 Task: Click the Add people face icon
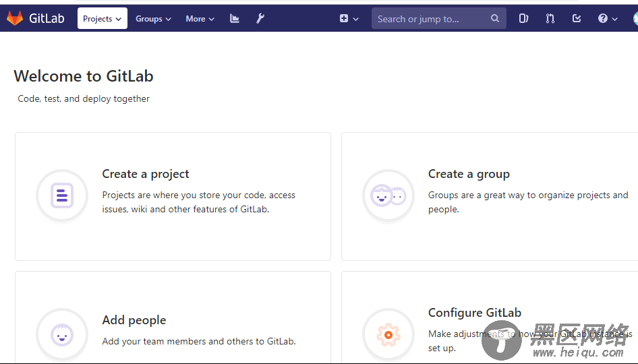click(62, 335)
